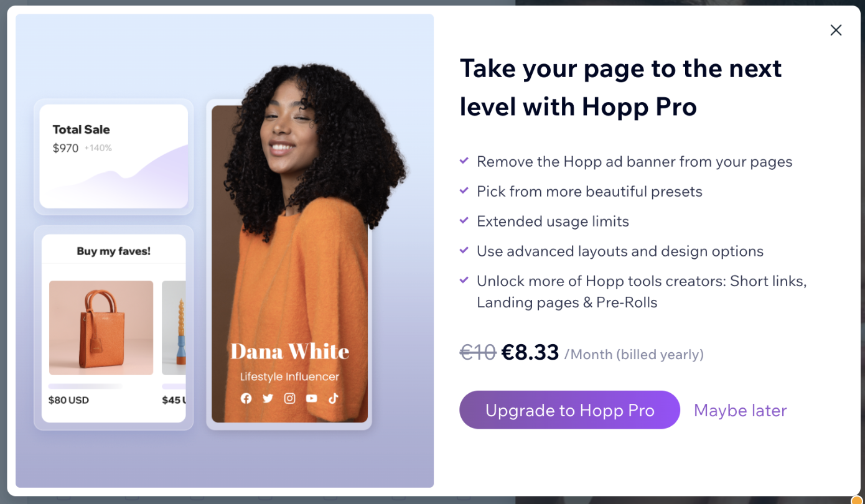
Task: Choose Maybe later
Action: click(740, 411)
